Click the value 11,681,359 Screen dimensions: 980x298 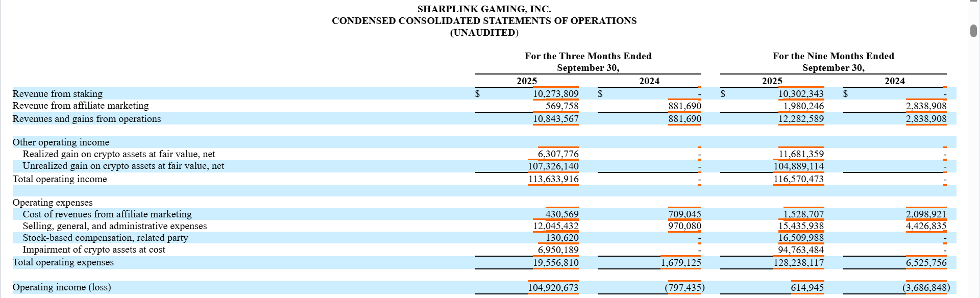[x=801, y=154]
